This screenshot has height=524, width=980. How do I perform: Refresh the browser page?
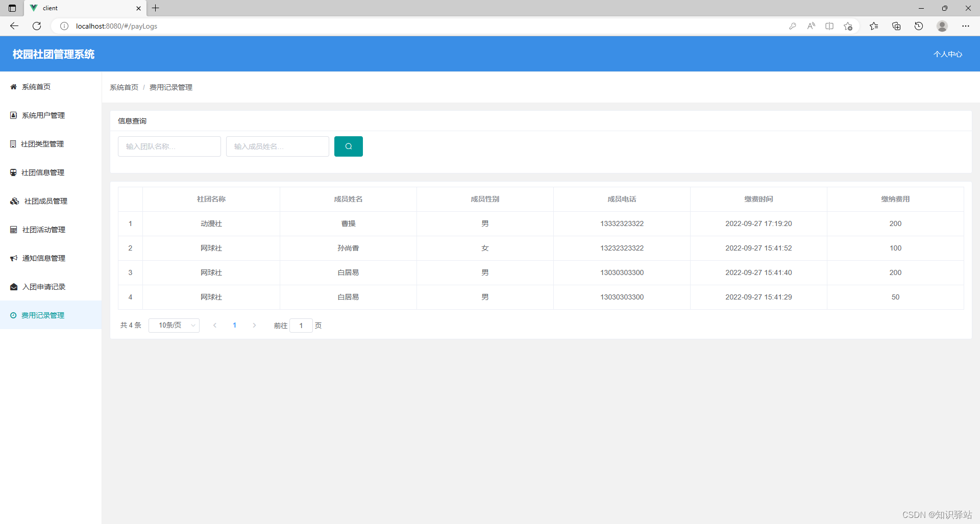click(x=37, y=26)
